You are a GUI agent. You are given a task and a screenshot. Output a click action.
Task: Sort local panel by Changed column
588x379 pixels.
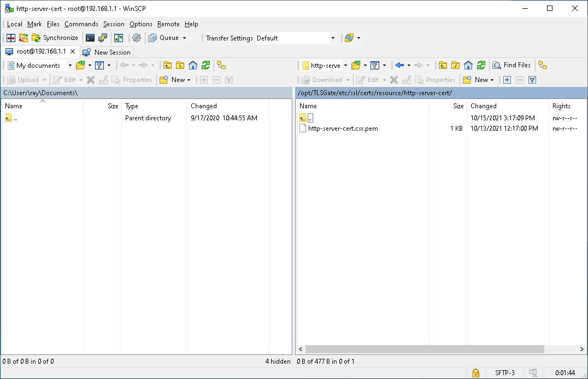tap(228, 106)
